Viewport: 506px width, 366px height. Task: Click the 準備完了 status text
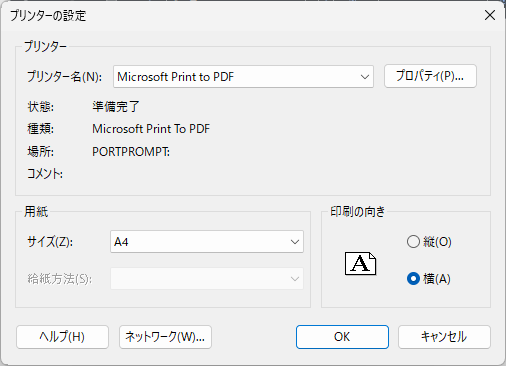(116, 107)
